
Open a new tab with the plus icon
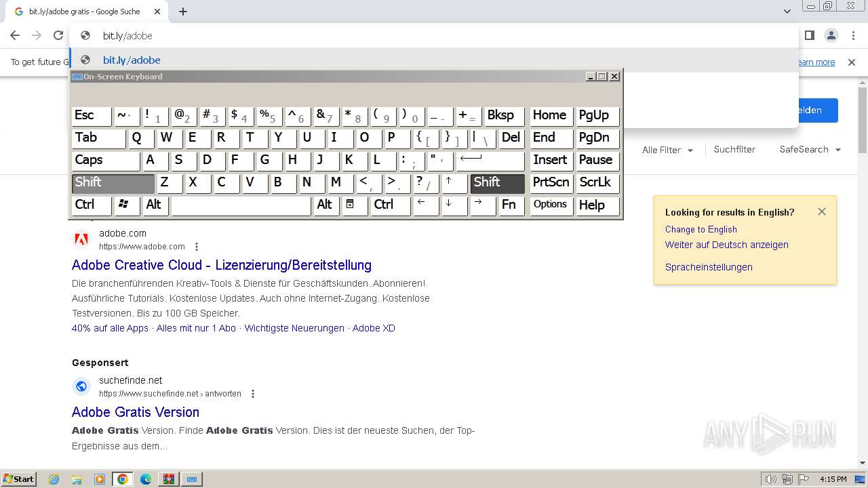(183, 12)
